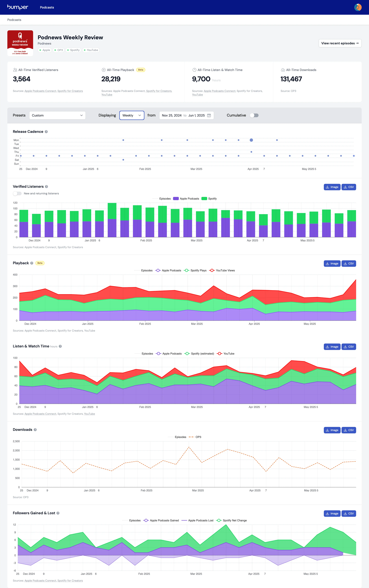Select the Spotify source tag
Image resolution: width=369 pixels, height=588 pixels.
pyautogui.click(x=73, y=50)
